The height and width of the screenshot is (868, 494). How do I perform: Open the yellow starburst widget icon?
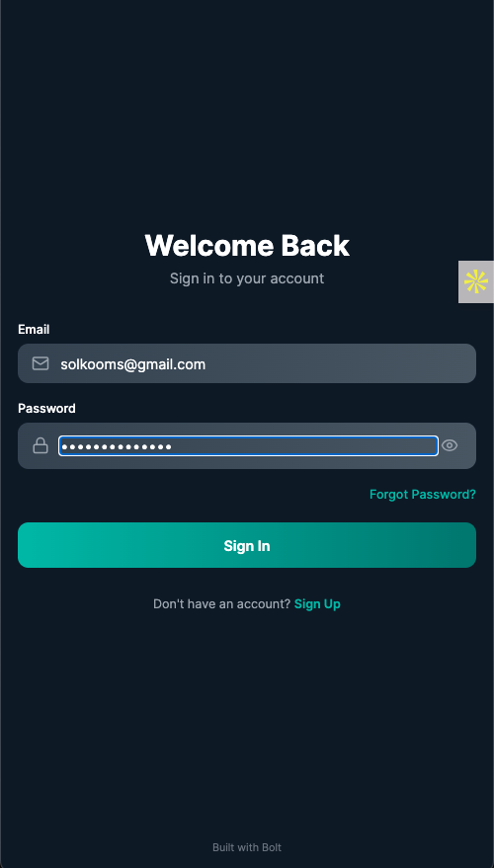pos(476,281)
